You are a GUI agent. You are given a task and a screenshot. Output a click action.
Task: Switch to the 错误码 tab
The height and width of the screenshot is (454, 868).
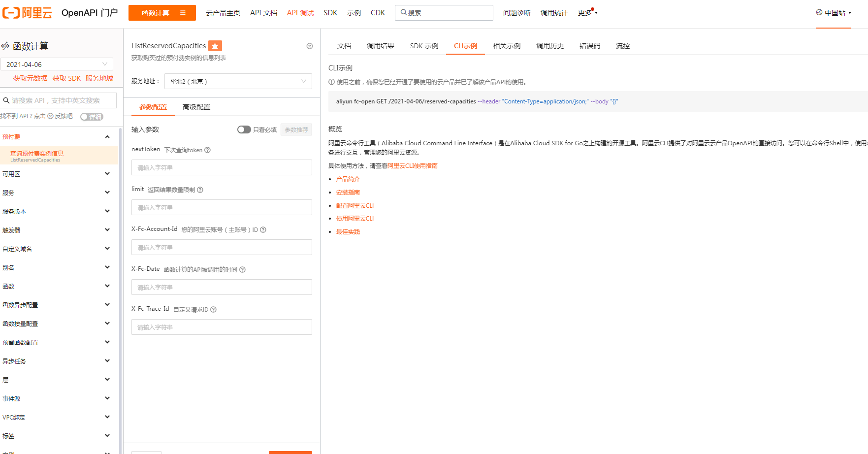click(590, 46)
